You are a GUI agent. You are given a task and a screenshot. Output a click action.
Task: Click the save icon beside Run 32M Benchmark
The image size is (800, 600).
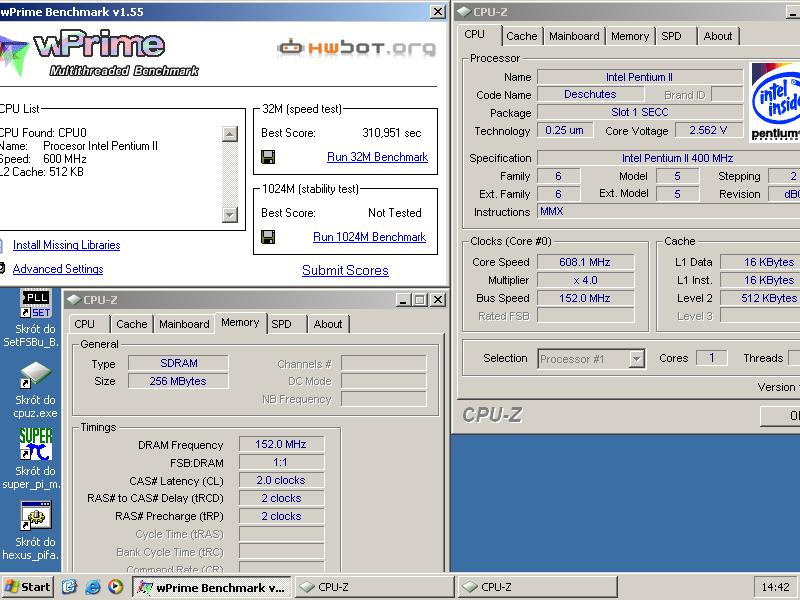pyautogui.click(x=268, y=157)
